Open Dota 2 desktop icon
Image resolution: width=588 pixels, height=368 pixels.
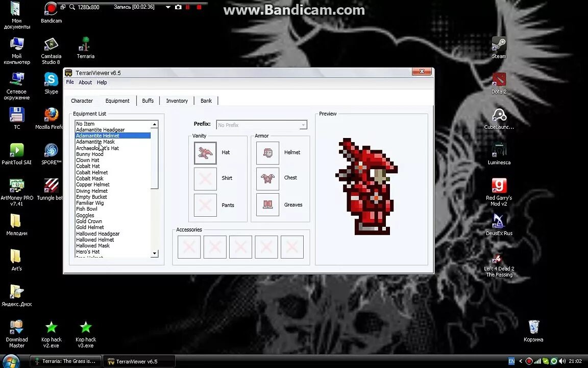point(499,83)
